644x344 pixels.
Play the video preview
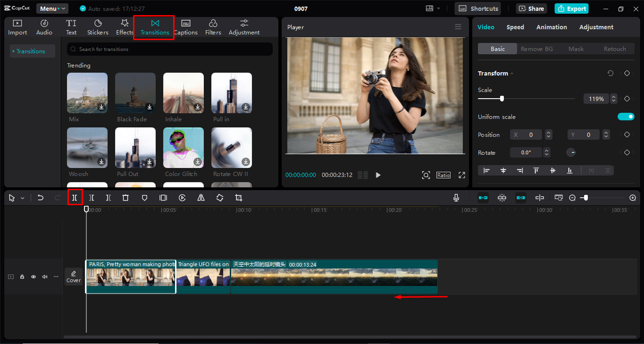pyautogui.click(x=378, y=175)
